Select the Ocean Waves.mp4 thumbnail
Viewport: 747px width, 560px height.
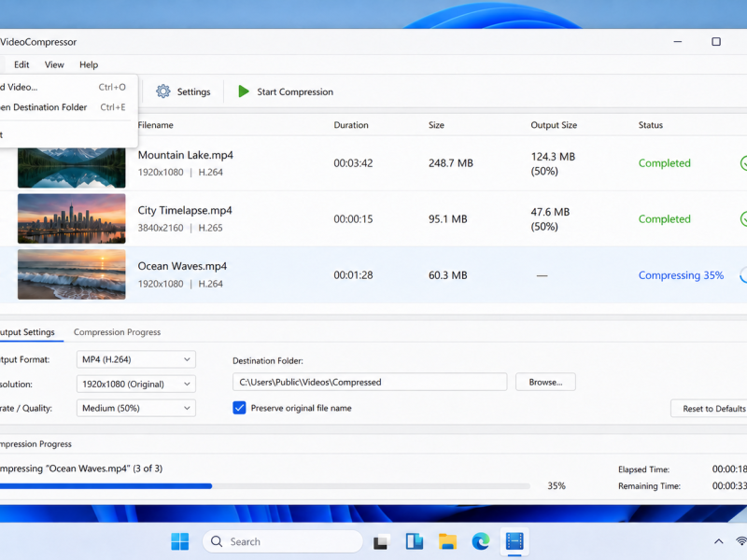coord(72,274)
